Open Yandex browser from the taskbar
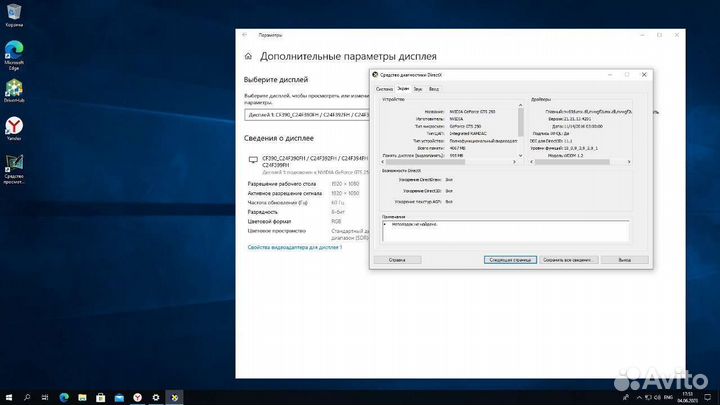 [137, 397]
